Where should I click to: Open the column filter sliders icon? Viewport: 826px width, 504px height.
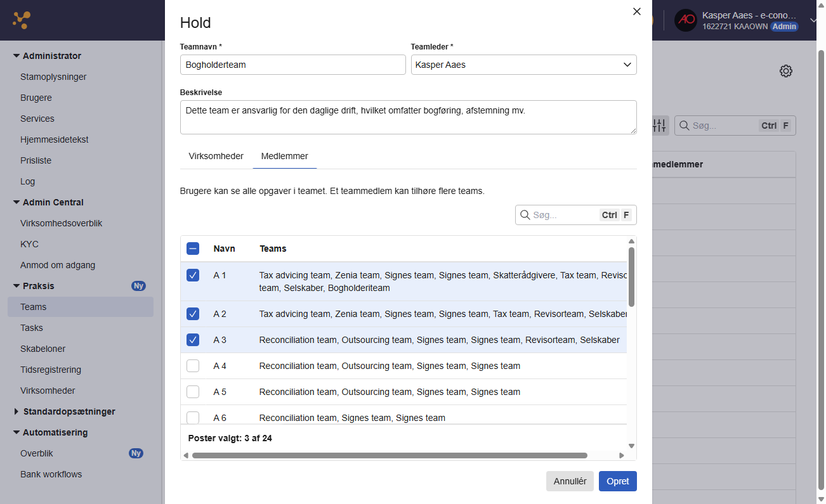point(660,126)
